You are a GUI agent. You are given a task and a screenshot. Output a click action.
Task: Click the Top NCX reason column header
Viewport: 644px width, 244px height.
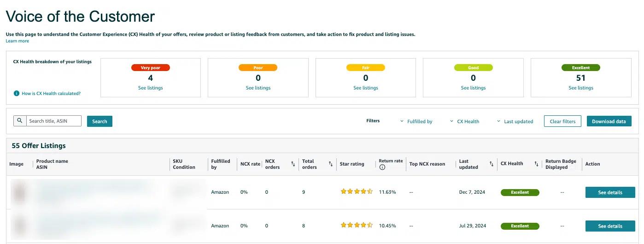pos(427,164)
